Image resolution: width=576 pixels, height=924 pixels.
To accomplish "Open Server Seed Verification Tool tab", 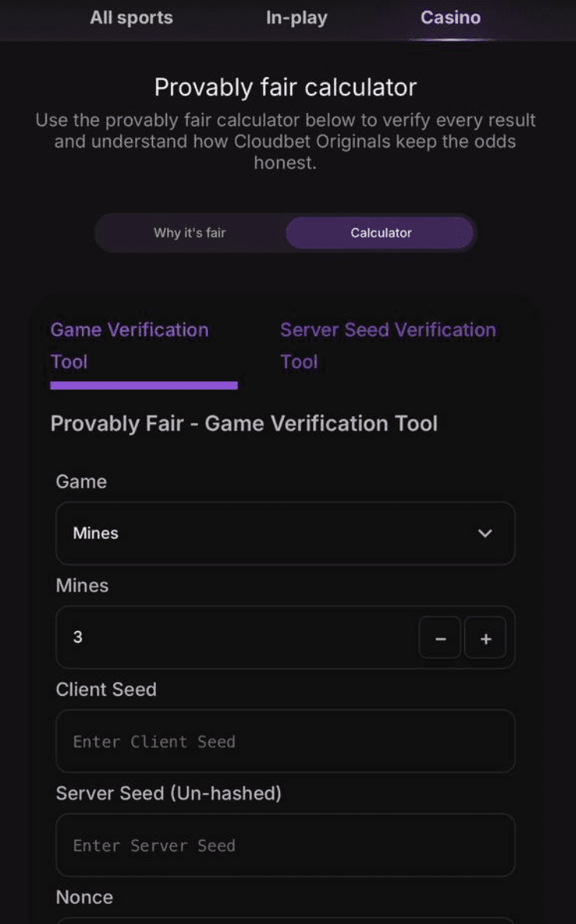I will tap(387, 346).
